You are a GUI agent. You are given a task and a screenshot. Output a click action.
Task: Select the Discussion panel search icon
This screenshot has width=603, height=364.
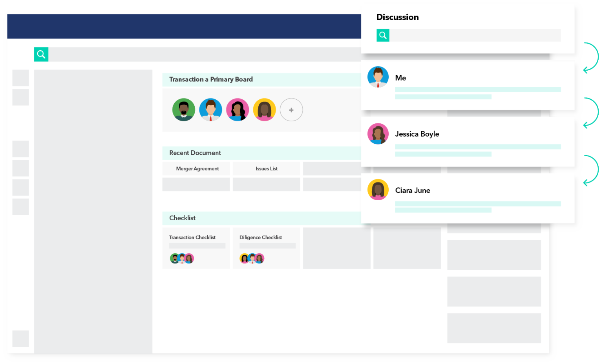[x=383, y=35]
